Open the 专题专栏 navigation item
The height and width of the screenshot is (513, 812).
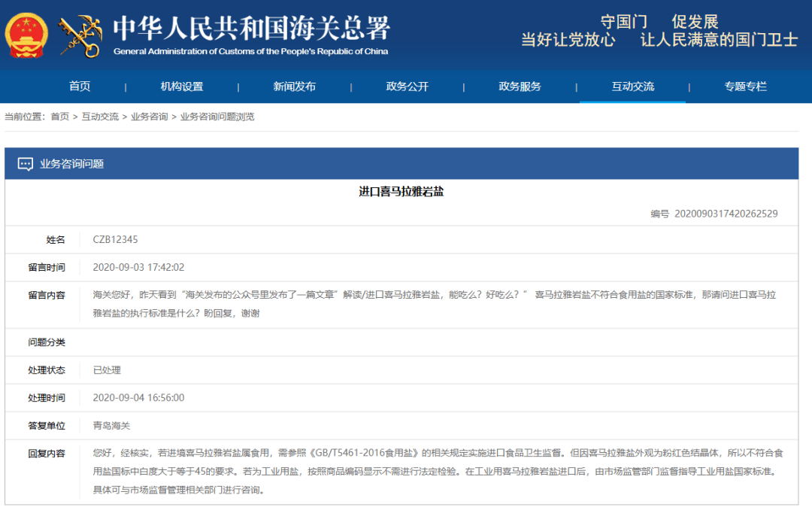click(x=744, y=86)
